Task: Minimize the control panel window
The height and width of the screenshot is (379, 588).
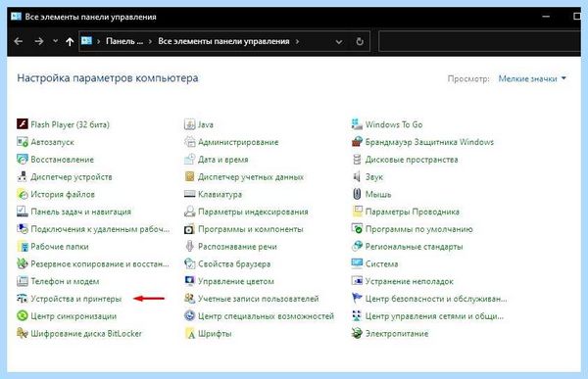Action: (546, 17)
